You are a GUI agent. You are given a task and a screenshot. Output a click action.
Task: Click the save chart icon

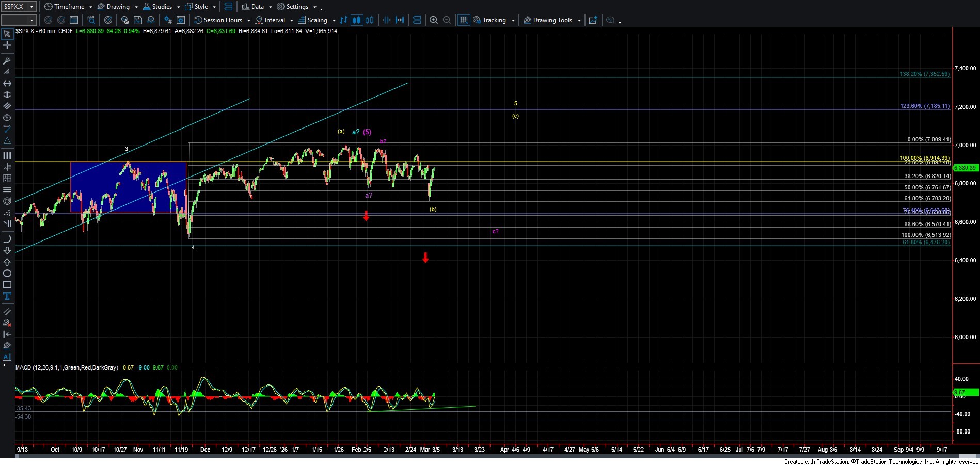pos(138,20)
